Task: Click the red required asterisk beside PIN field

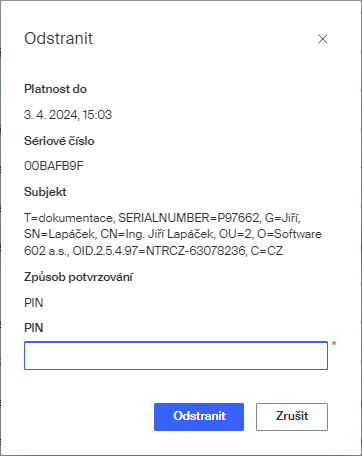Action: [x=334, y=344]
